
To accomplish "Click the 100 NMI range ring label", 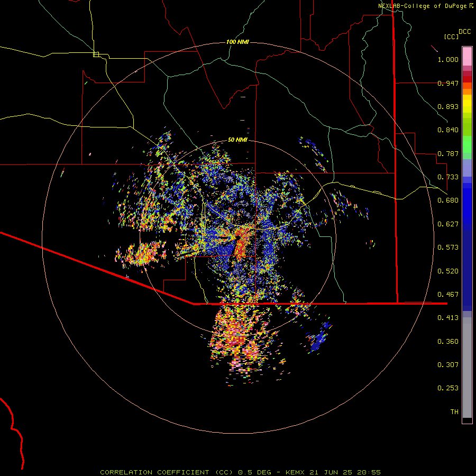I will (237, 42).
